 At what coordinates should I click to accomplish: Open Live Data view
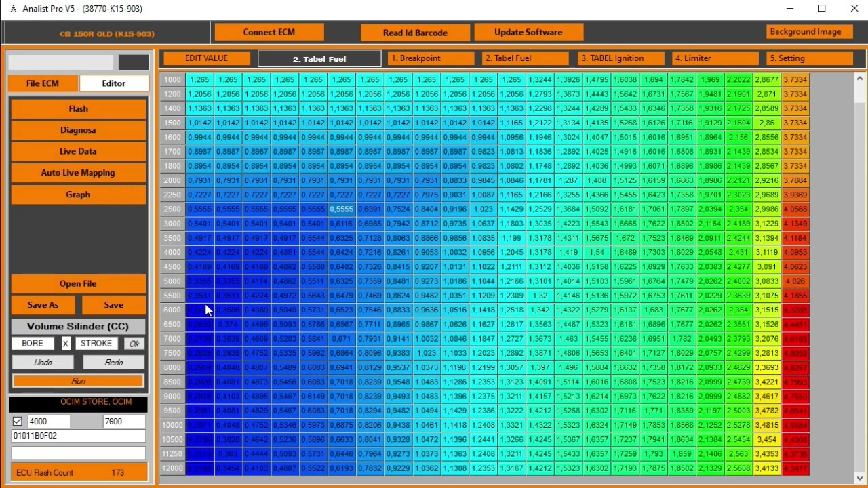[79, 151]
